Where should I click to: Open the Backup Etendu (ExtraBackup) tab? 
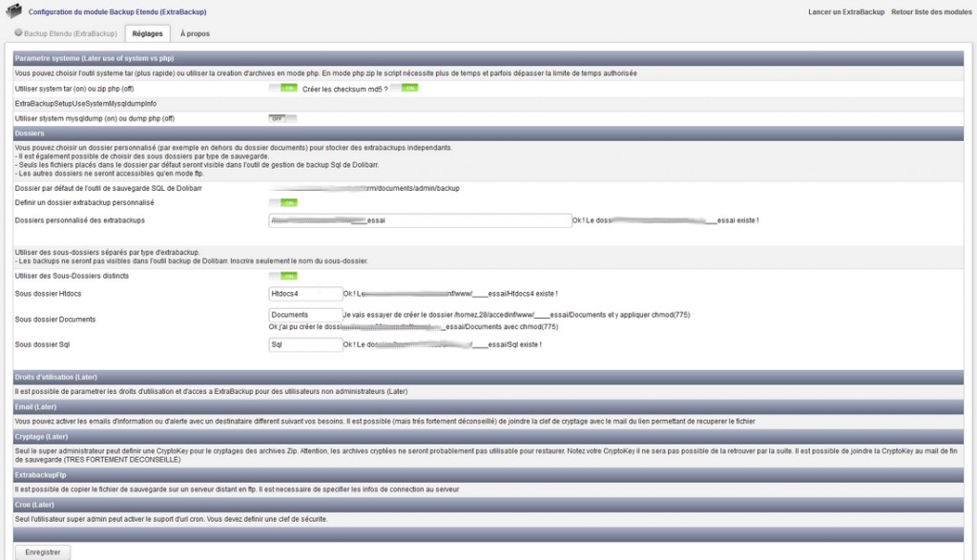coord(66,33)
